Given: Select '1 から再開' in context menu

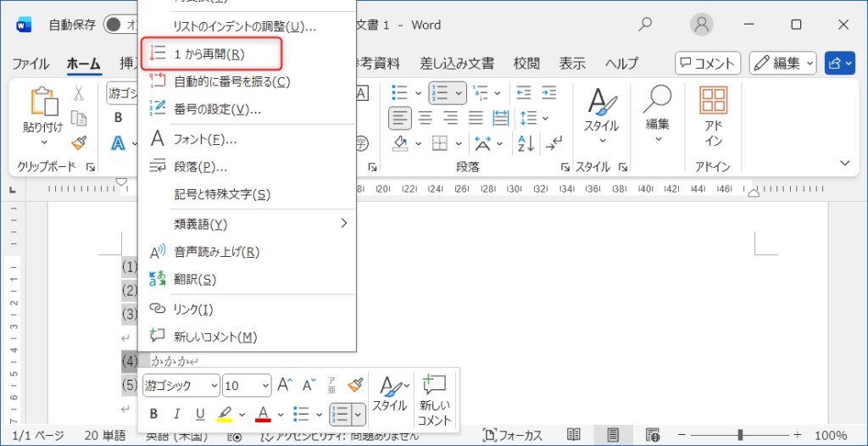Looking at the screenshot, I should [x=209, y=54].
